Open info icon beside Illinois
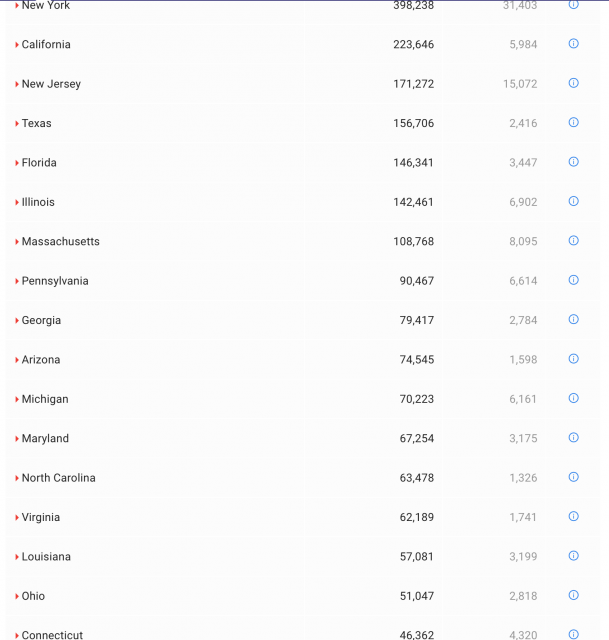 pos(573,201)
